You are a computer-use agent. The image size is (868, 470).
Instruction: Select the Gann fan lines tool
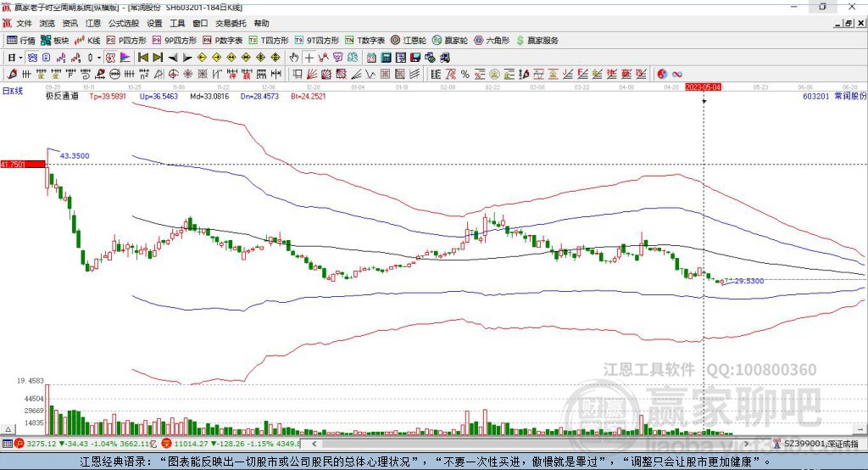click(x=312, y=75)
